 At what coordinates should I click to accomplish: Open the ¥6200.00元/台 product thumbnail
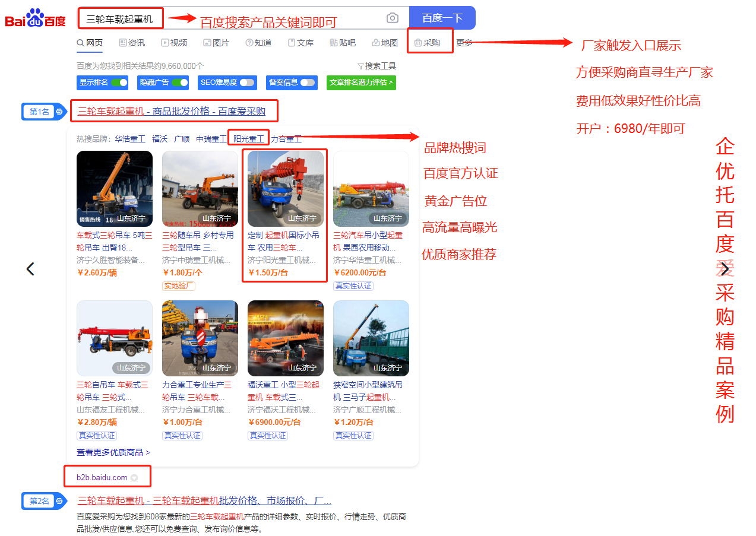371,189
